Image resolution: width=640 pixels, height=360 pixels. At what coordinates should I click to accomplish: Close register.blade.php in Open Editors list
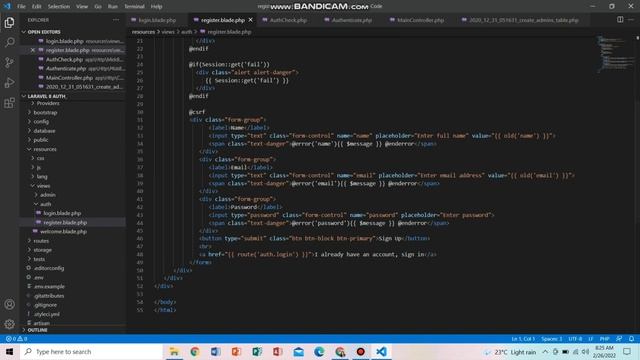point(33,50)
